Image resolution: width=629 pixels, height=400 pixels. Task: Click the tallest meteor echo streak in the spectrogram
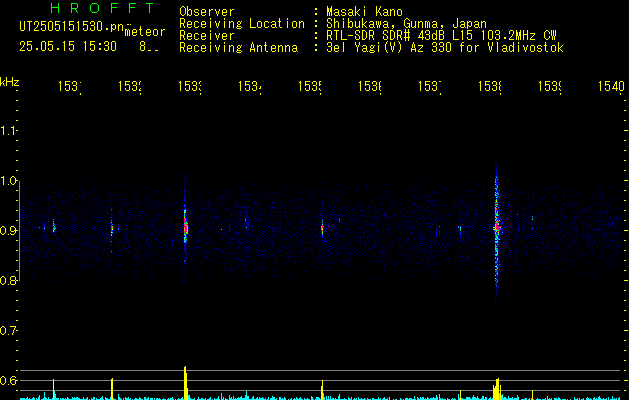click(497, 231)
